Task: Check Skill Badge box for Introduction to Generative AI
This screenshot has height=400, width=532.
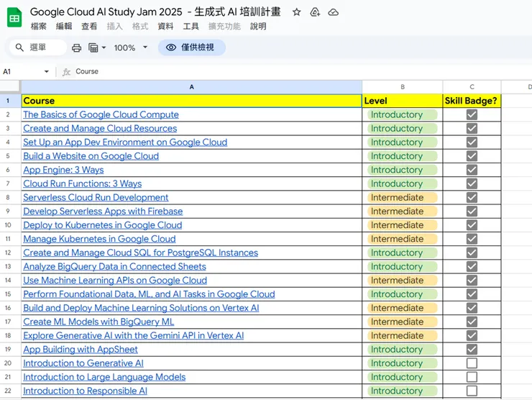Action: [472, 363]
